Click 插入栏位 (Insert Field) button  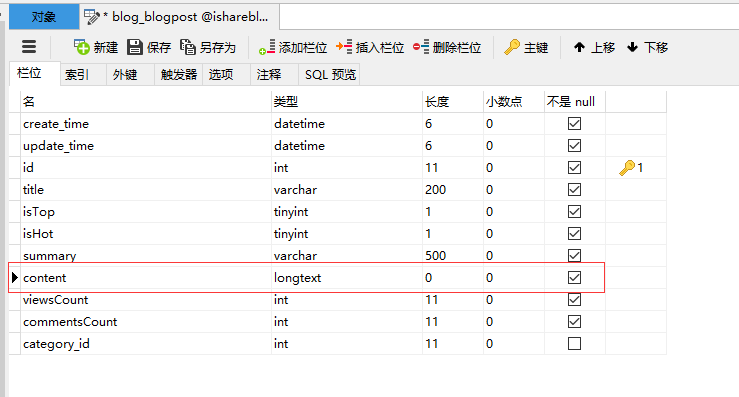pos(370,47)
